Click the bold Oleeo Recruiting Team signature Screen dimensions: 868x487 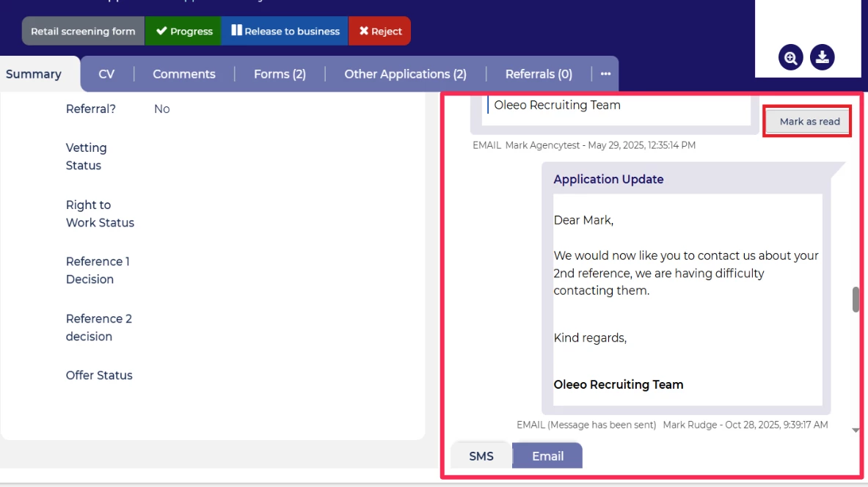point(619,384)
